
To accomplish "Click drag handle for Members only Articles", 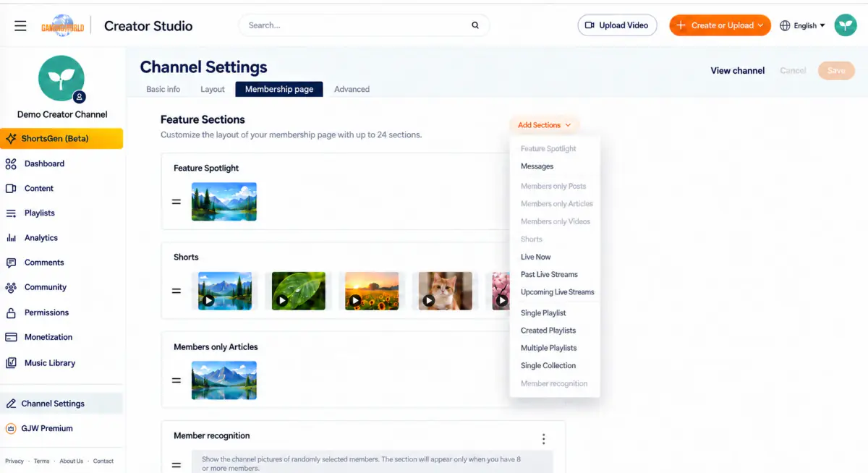I will (x=176, y=380).
